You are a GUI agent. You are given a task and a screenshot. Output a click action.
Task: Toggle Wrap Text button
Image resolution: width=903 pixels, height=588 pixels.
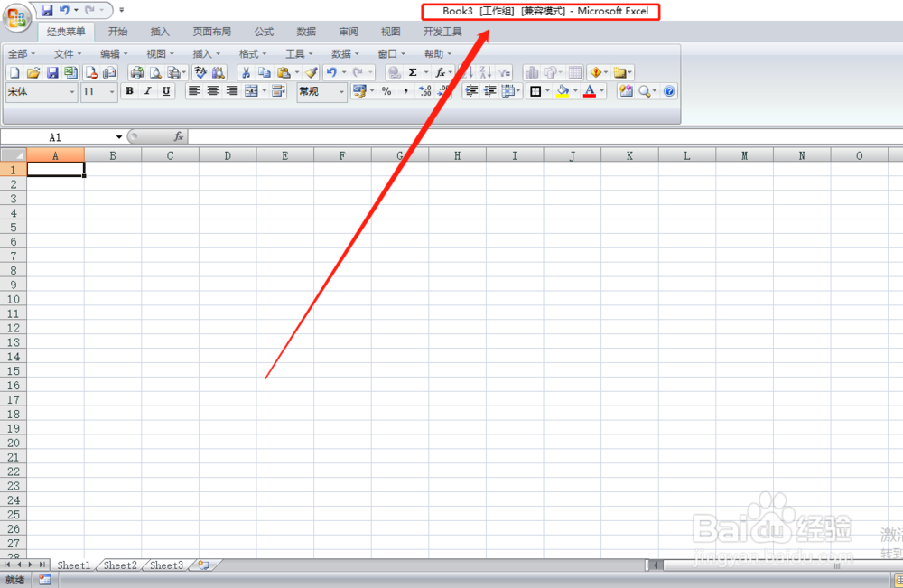(x=278, y=91)
